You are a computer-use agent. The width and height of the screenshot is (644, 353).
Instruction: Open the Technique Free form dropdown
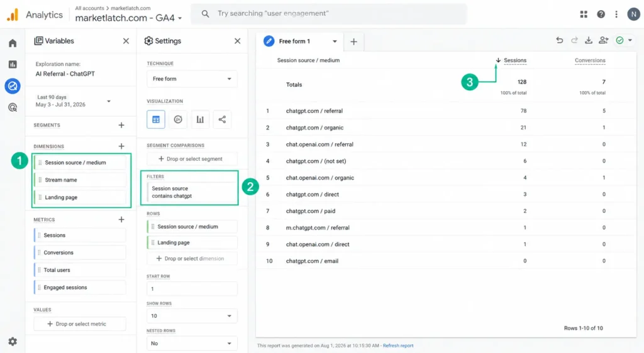192,79
